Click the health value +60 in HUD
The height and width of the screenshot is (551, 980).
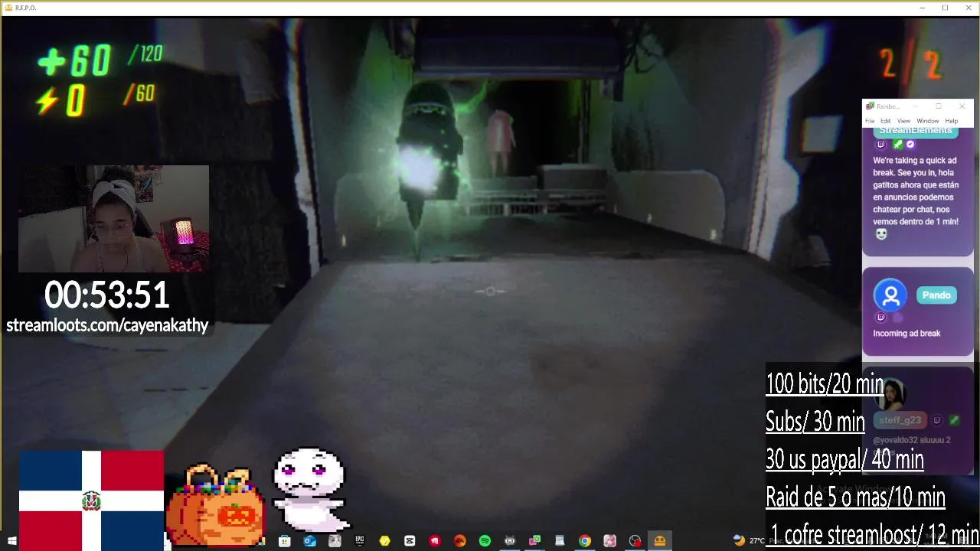click(74, 60)
